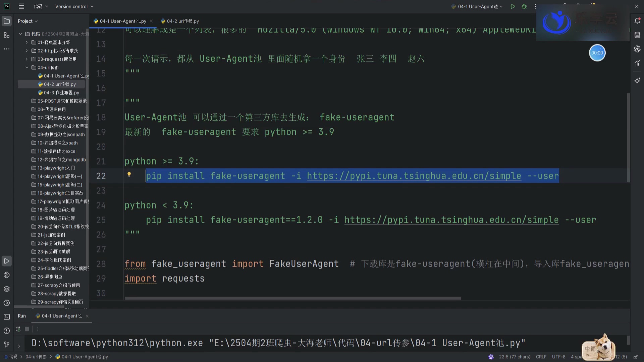Stop the running process
The height and width of the screenshot is (362, 644).
pos(27,329)
